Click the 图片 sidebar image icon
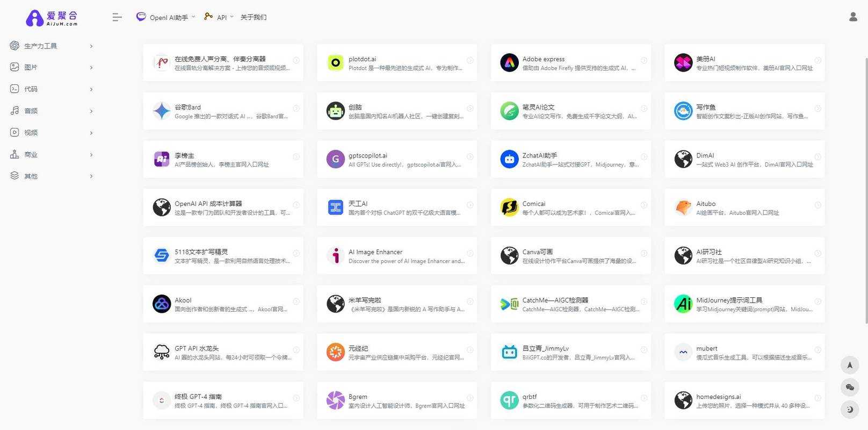Screen dimensions: 868x430 click(15, 67)
